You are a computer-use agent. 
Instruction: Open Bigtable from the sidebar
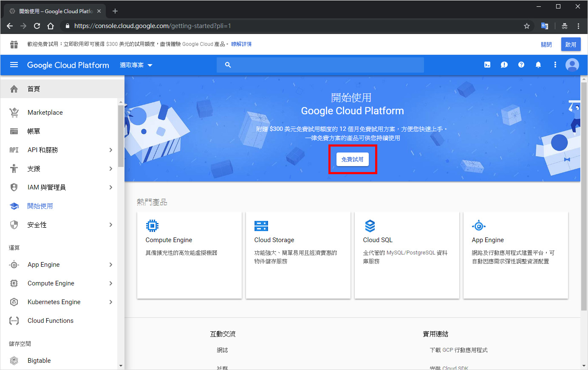(59, 361)
